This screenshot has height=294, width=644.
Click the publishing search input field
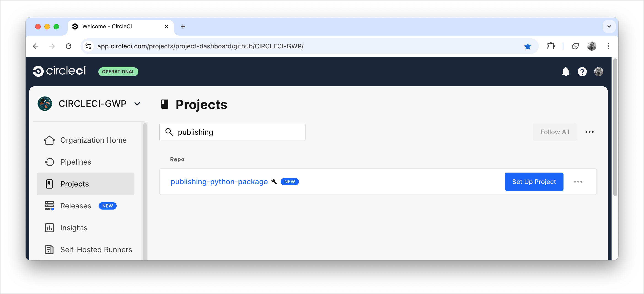(232, 132)
